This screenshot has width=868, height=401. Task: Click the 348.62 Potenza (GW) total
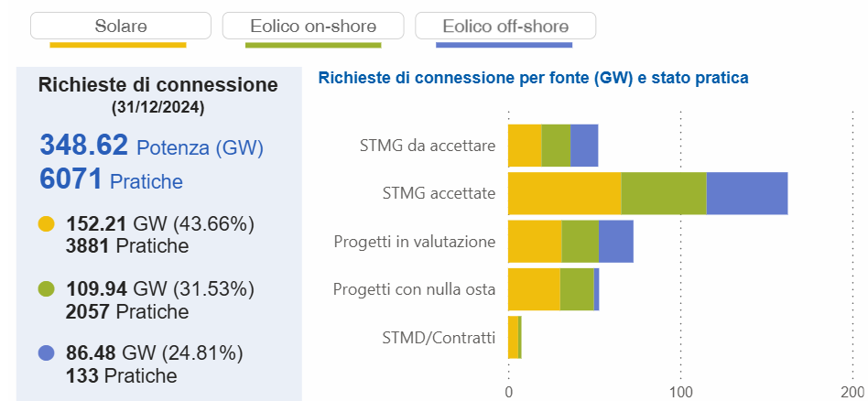click(151, 146)
